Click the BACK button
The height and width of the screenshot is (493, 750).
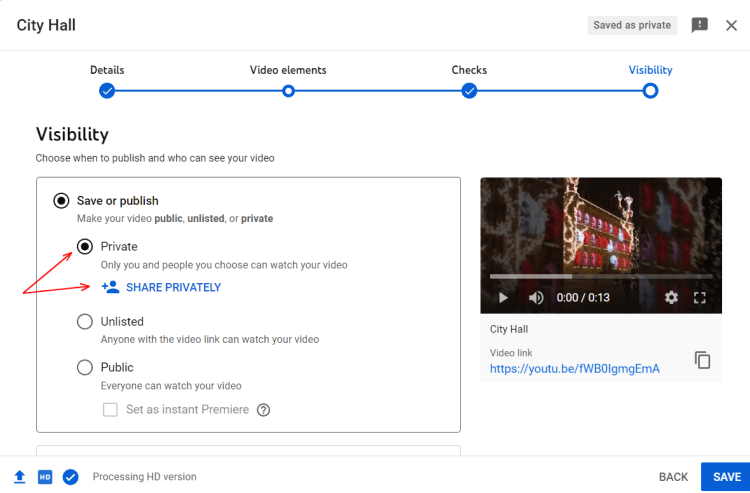click(x=673, y=477)
